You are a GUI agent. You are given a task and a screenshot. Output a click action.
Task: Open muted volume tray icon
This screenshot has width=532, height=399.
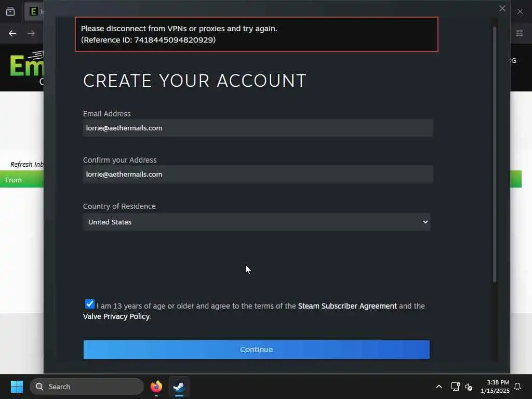[469, 387]
